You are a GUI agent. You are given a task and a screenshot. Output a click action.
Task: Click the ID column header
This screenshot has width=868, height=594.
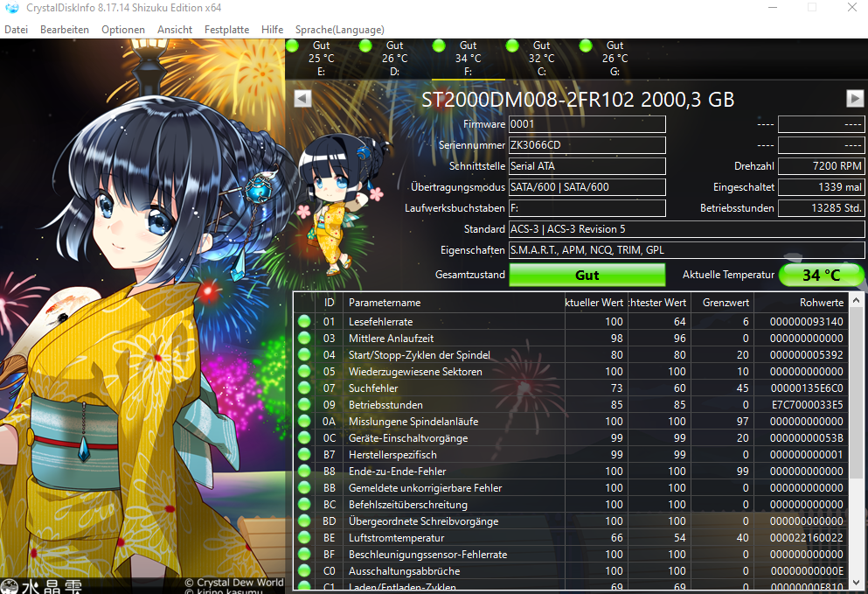click(329, 303)
